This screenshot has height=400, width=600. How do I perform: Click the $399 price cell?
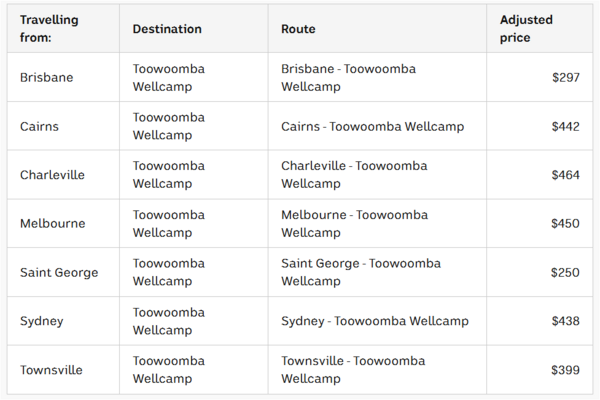pyautogui.click(x=565, y=370)
